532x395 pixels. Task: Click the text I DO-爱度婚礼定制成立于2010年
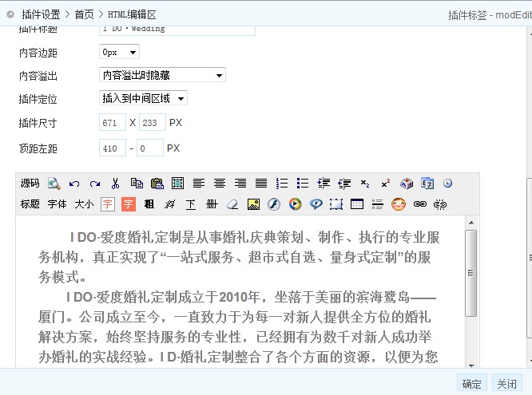tap(163, 297)
